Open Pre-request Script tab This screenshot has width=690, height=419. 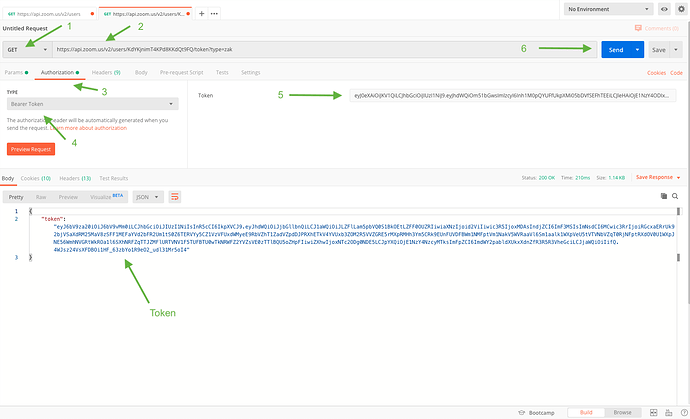(181, 72)
